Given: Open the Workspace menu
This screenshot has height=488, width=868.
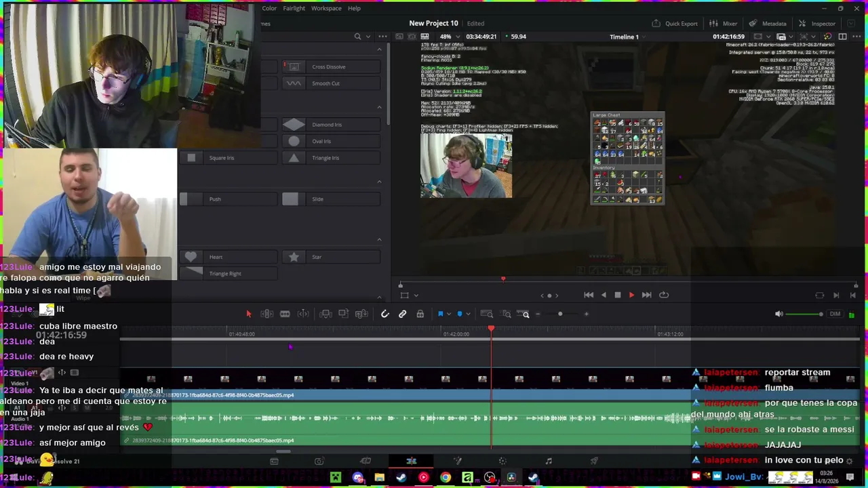Looking at the screenshot, I should point(326,8).
